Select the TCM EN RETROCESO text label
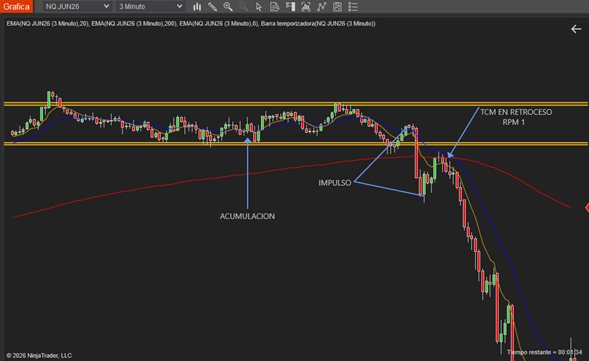 [x=516, y=112]
